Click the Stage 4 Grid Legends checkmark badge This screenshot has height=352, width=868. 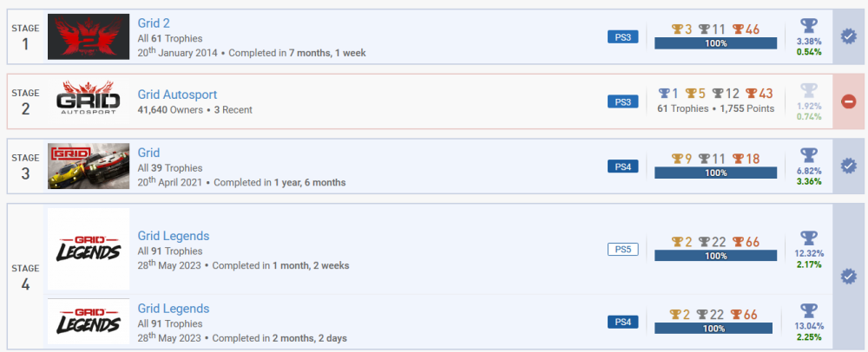coord(849,277)
